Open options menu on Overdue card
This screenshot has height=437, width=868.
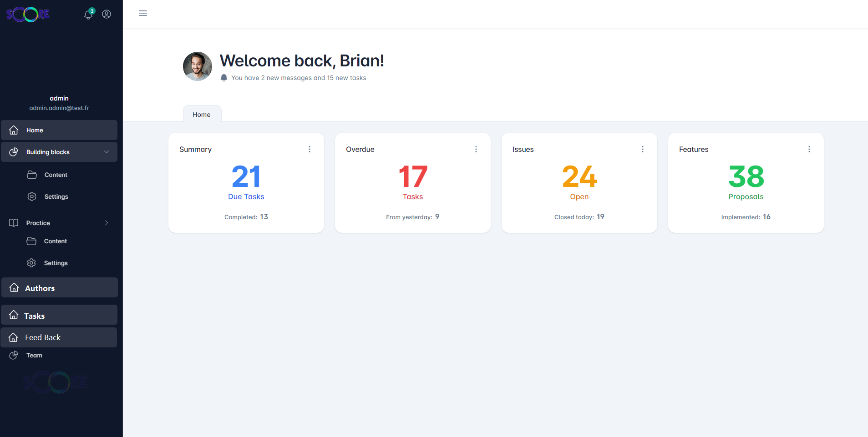[x=476, y=149]
